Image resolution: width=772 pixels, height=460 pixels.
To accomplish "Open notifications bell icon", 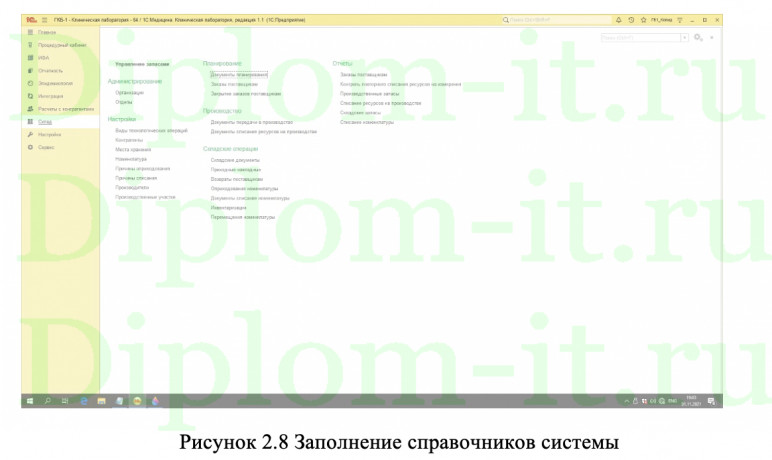I will click(x=619, y=20).
